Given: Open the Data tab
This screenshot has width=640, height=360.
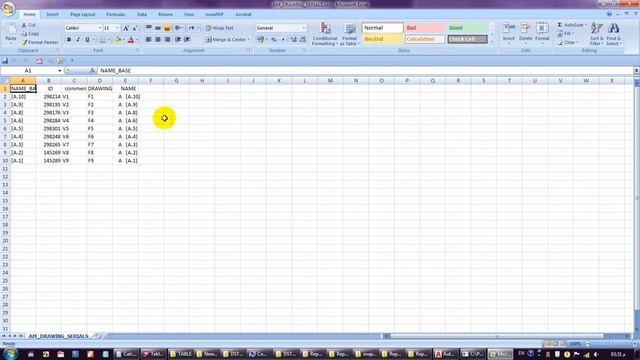Looking at the screenshot, I should point(142,14).
